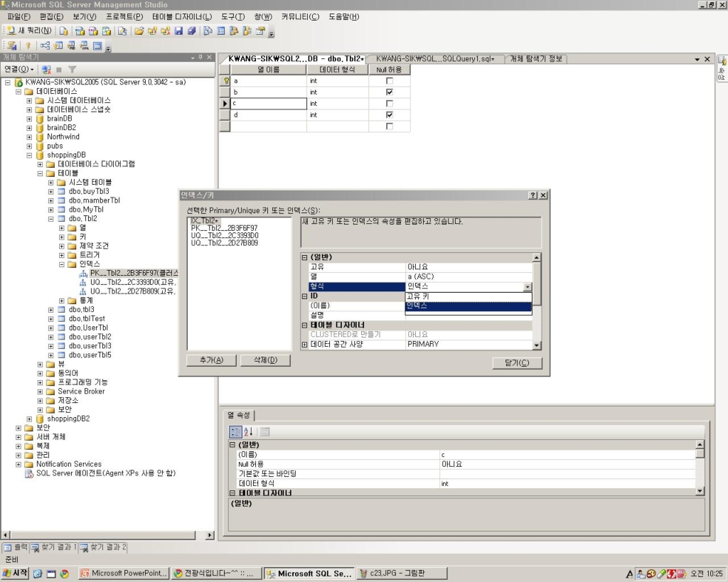Click the Set Primary Key key icon
The image size is (728, 582).
(28, 45)
